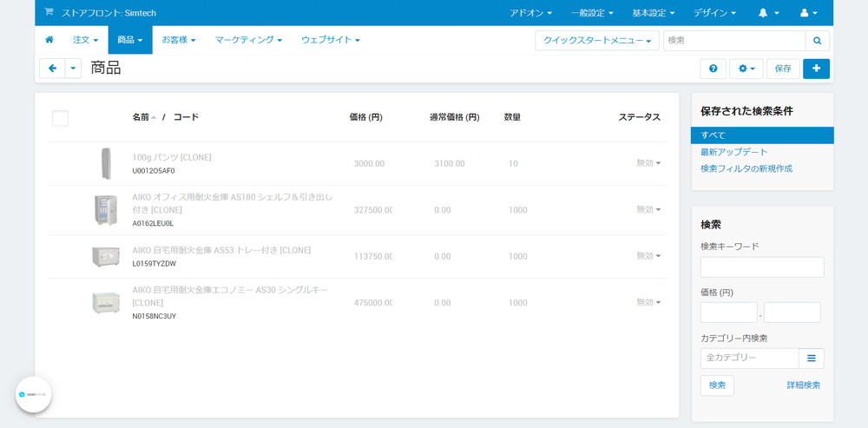Click product code N0158NC3UY

click(x=155, y=316)
